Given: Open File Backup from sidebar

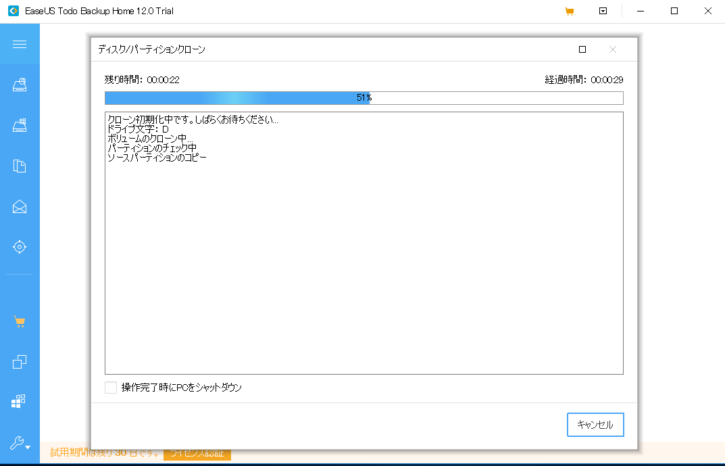Looking at the screenshot, I should pyautogui.click(x=19, y=166).
